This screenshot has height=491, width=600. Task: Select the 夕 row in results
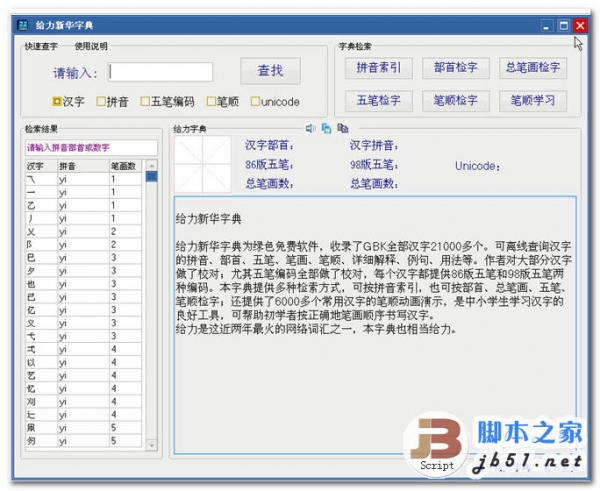point(83,271)
